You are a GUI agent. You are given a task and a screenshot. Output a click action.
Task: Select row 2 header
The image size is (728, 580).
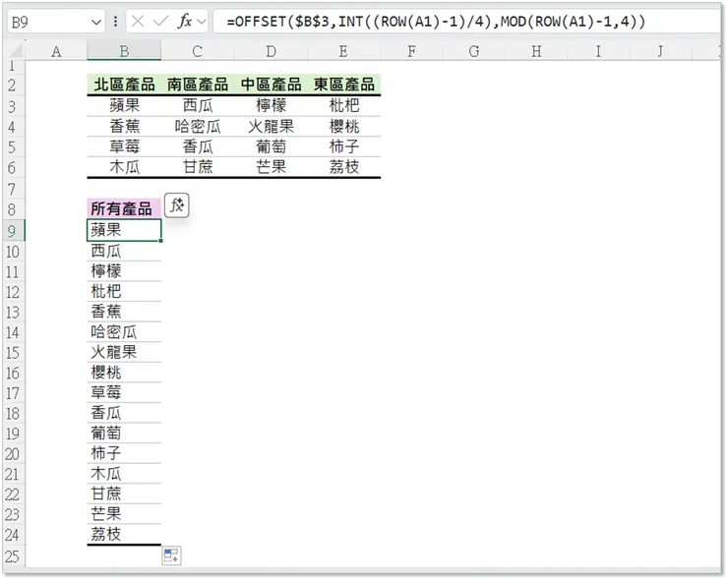click(13, 86)
